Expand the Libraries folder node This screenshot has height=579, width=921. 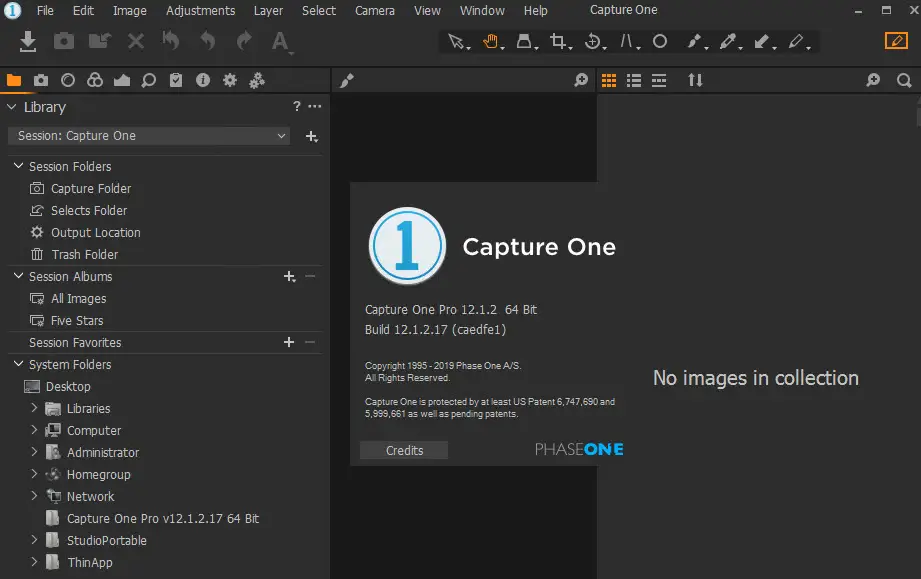(34, 408)
